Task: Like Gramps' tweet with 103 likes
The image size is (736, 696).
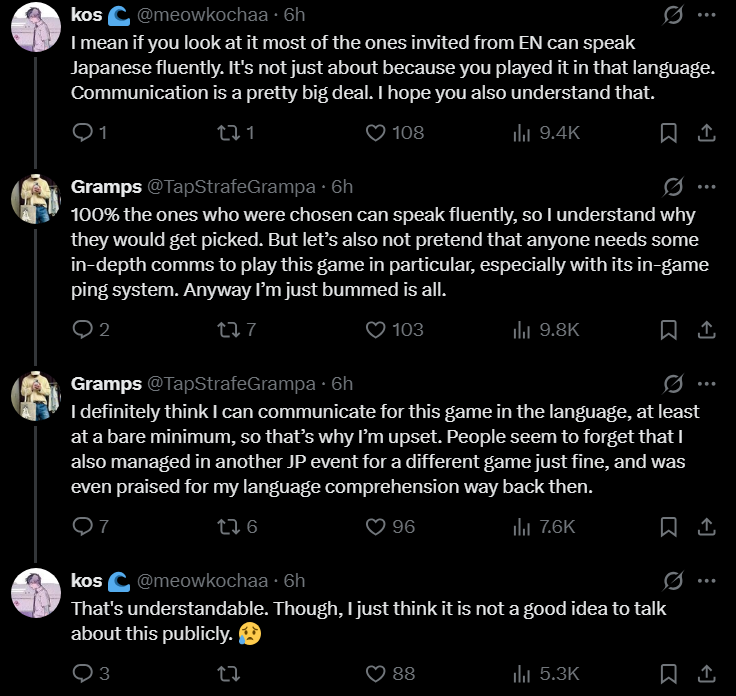Action: (395, 329)
